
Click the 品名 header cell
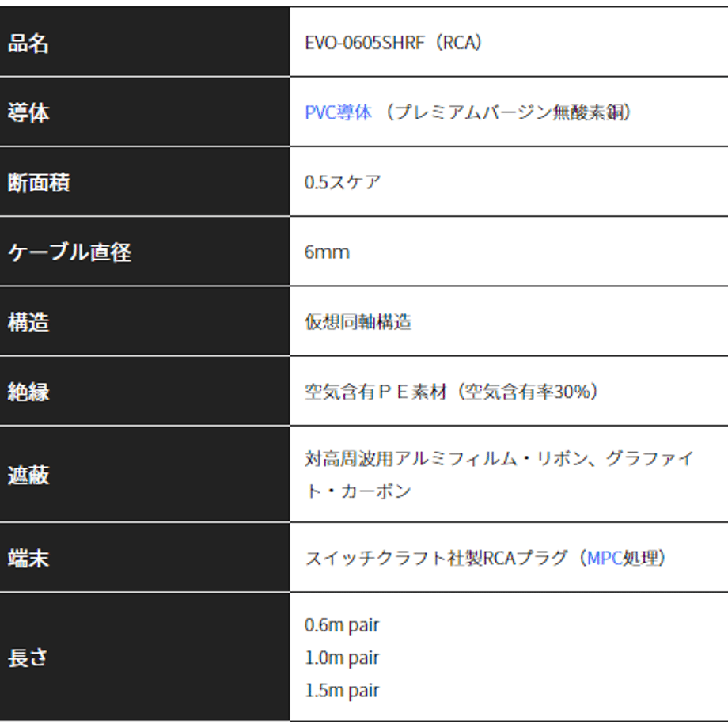point(144,42)
